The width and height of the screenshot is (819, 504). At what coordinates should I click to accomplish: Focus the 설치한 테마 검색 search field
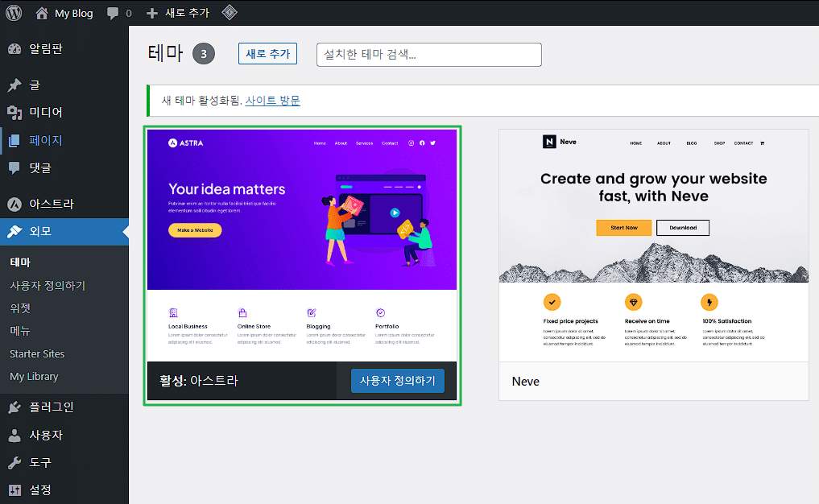[x=428, y=54]
